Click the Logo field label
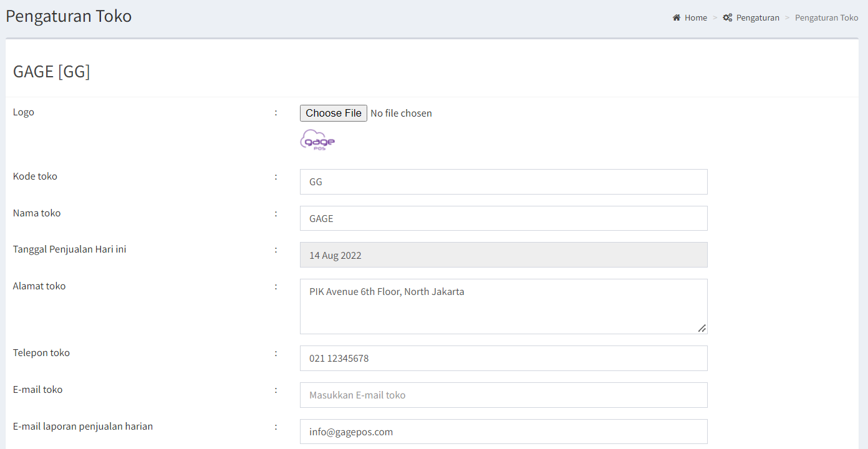This screenshot has width=868, height=449. tap(24, 112)
